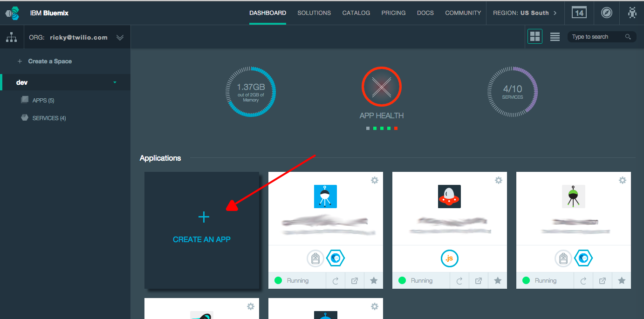This screenshot has height=319, width=644.
Task: Click the green grill app icon
Action: (x=573, y=197)
